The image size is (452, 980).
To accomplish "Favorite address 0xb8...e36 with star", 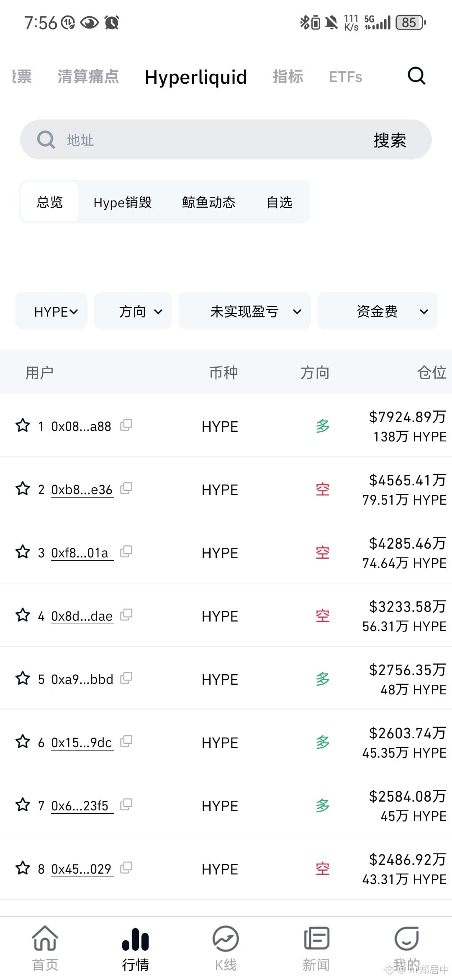I will pos(23,489).
